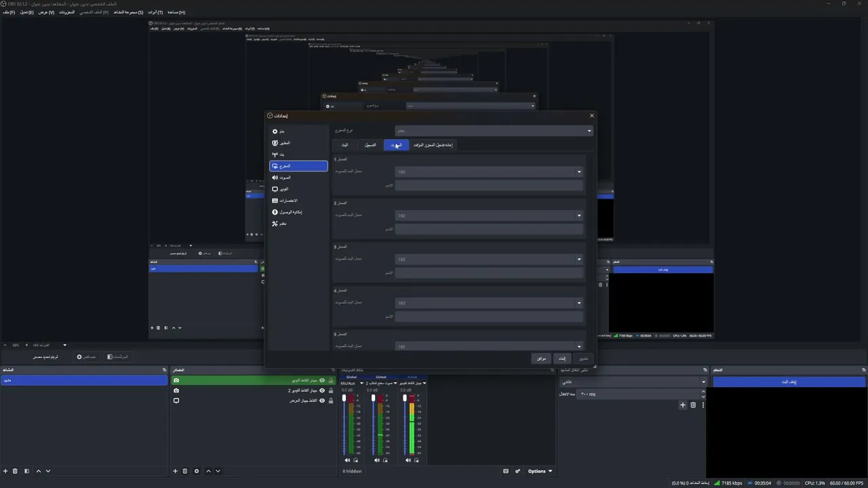The width and height of the screenshot is (868, 488).
Task: Open Accessibility settings in sidebar
Action: 298,212
